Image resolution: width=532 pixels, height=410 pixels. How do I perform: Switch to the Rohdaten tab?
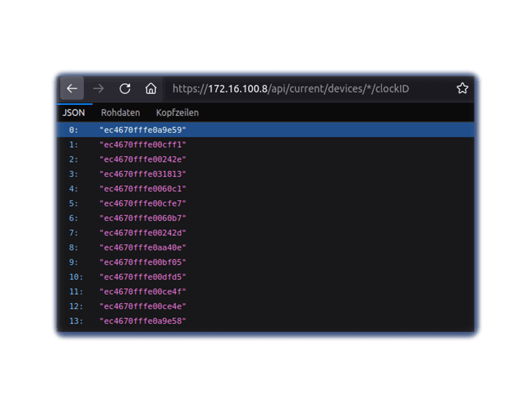coord(121,113)
